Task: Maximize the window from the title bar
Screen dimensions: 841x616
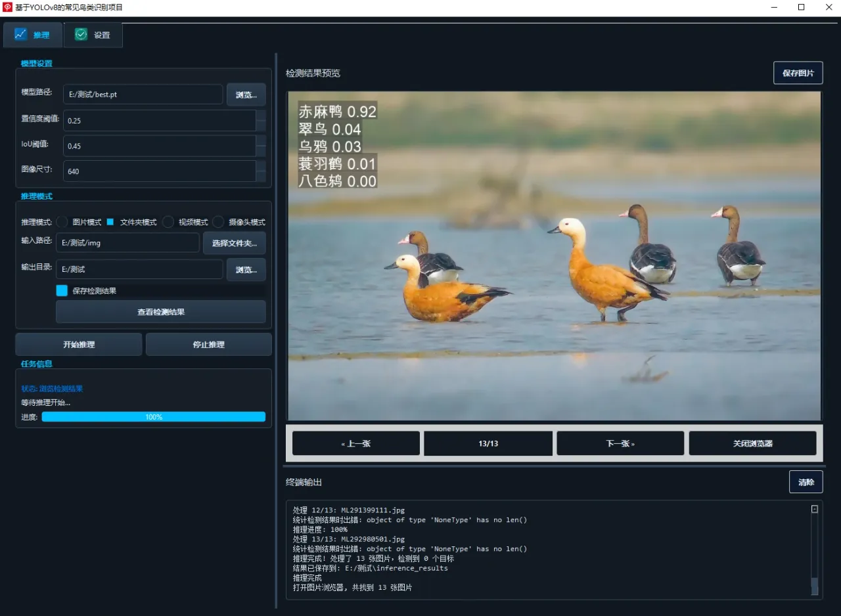Action: [x=801, y=7]
